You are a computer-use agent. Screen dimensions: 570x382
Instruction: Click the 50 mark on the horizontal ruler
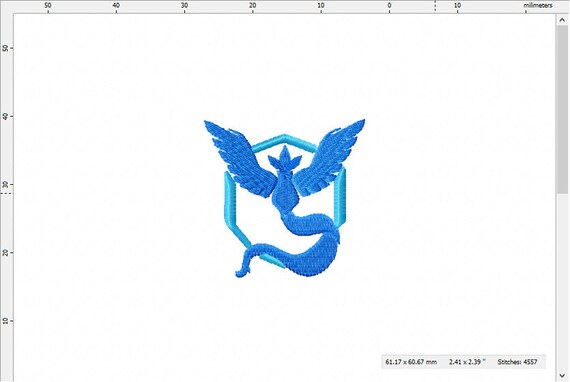point(48,5)
